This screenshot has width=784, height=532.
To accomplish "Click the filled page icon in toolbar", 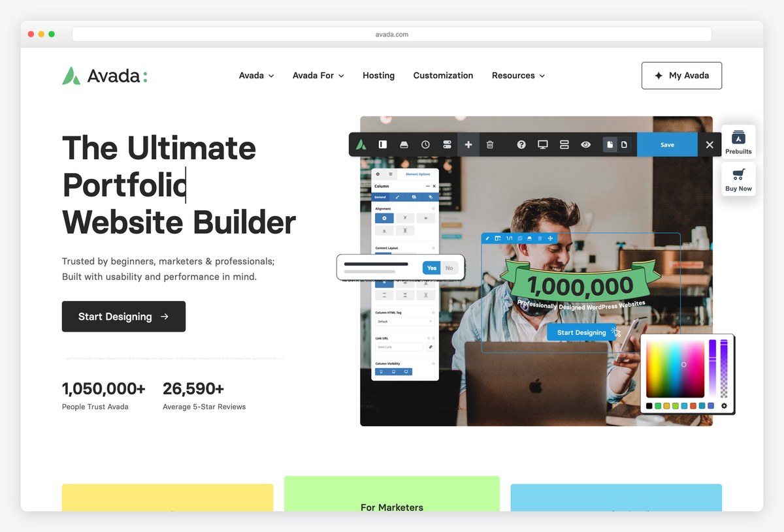I will (x=610, y=145).
